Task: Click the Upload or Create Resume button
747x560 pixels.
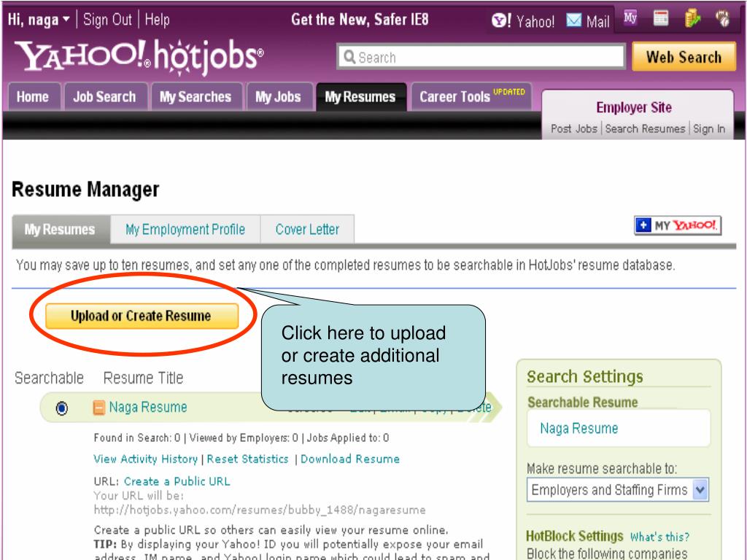Action: point(142,316)
